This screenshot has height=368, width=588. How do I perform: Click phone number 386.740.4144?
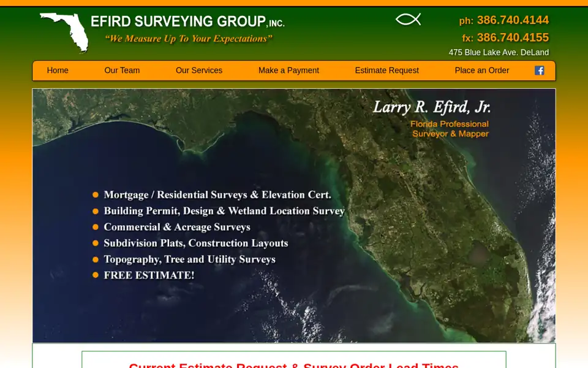(513, 20)
